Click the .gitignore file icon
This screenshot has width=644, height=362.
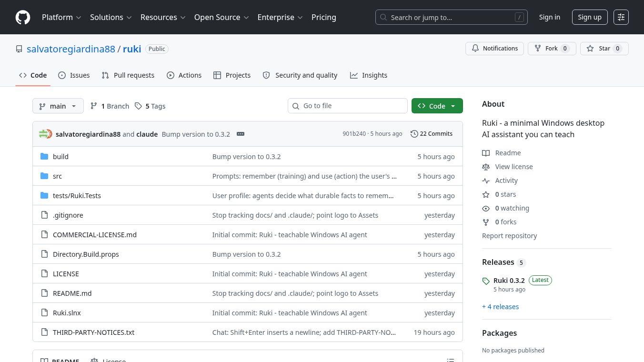44,215
